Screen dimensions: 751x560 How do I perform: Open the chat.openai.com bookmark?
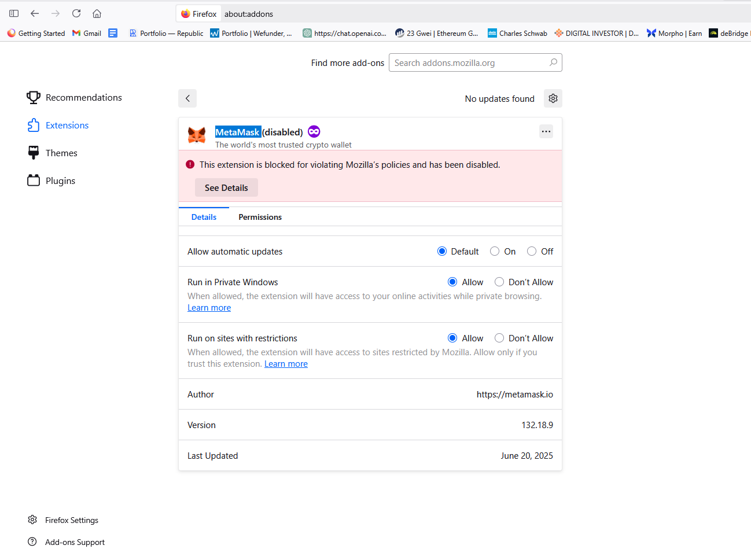[x=345, y=34]
